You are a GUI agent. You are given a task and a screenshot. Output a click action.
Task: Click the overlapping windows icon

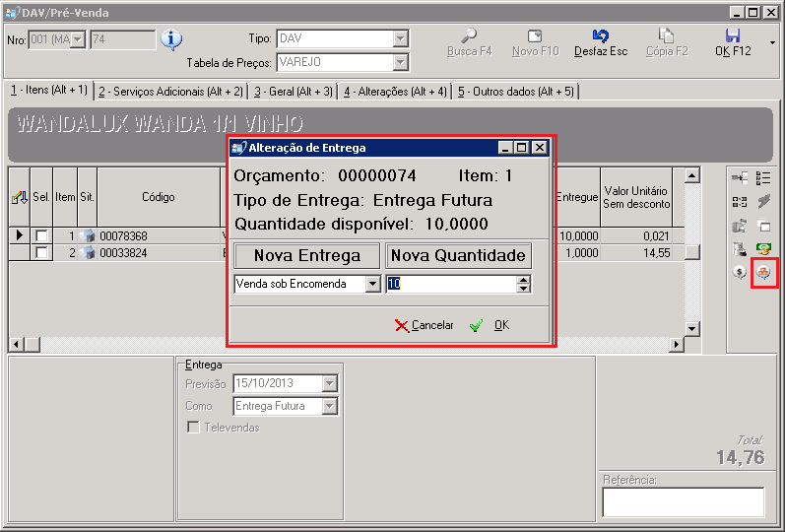coord(763,226)
